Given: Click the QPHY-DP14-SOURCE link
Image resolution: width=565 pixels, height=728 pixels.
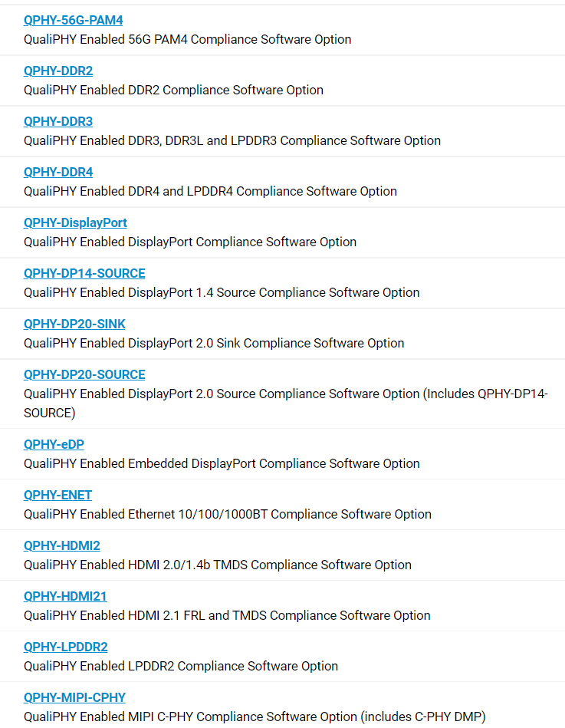Looking at the screenshot, I should click(x=84, y=273).
